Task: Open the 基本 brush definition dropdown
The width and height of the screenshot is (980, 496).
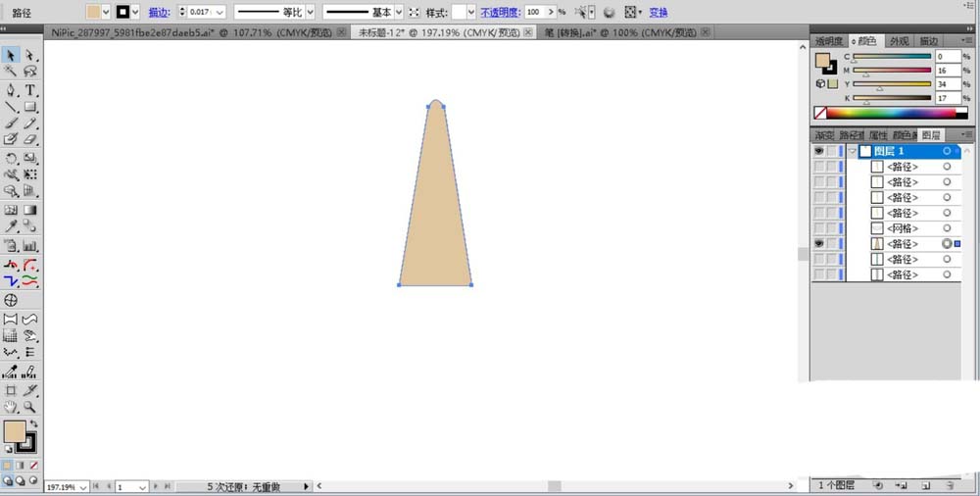Action: coord(399,12)
